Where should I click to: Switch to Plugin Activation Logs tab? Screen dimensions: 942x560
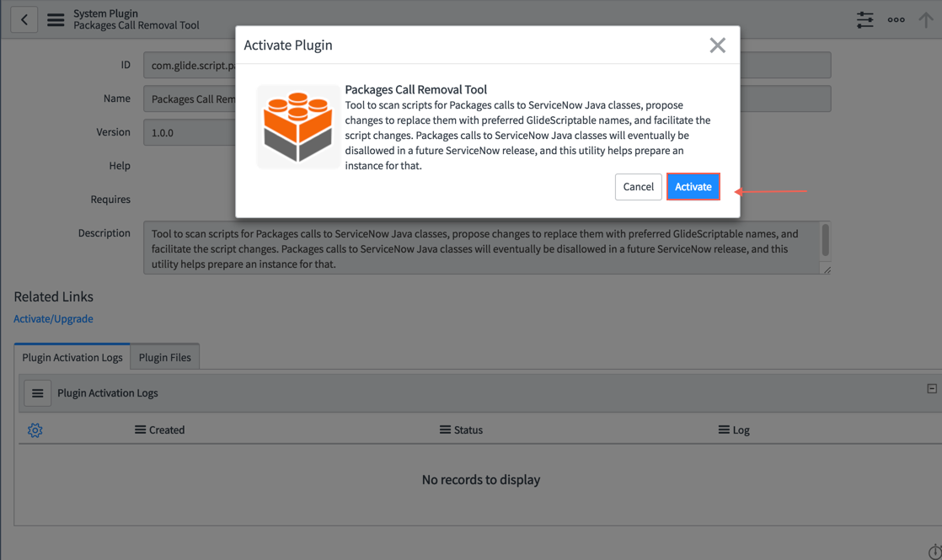(72, 357)
